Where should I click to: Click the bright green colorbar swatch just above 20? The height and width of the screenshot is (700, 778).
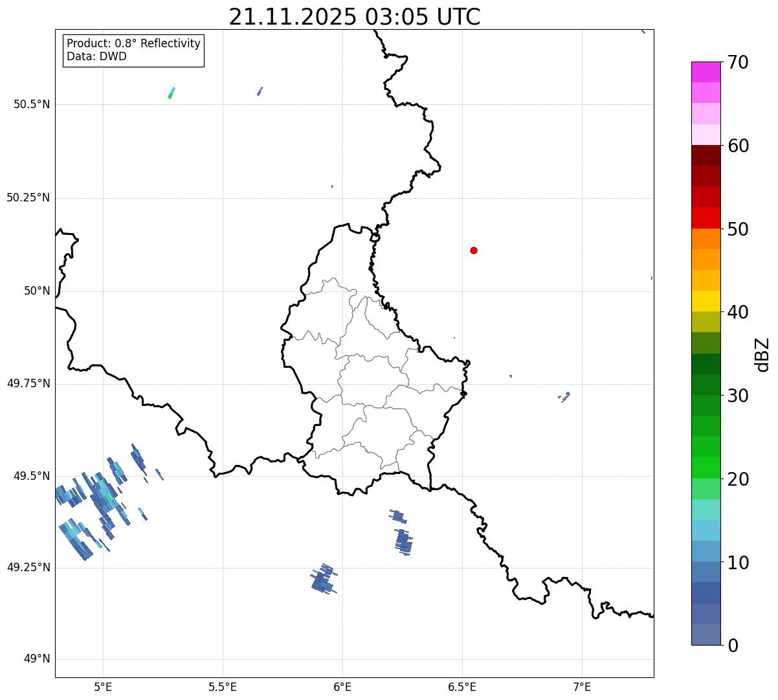click(706, 468)
